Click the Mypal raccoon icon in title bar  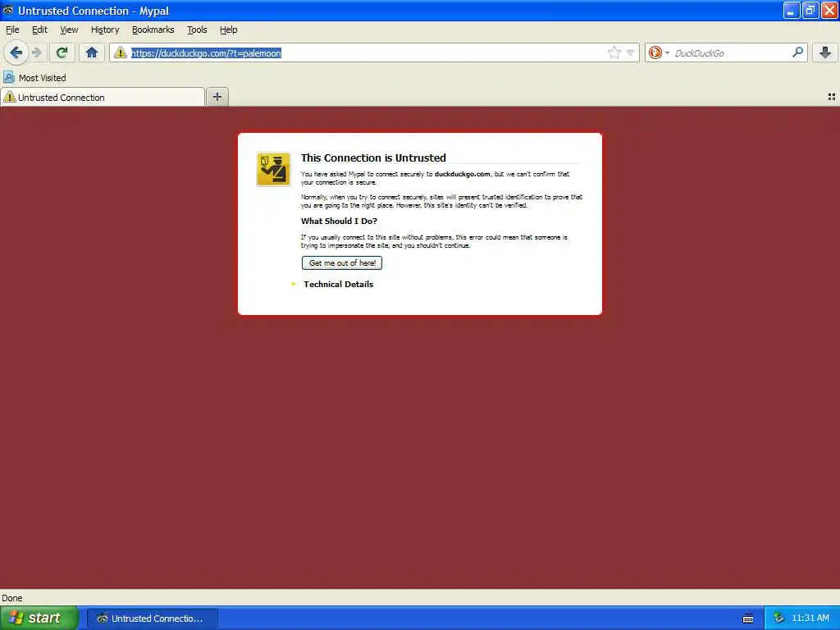(x=8, y=10)
